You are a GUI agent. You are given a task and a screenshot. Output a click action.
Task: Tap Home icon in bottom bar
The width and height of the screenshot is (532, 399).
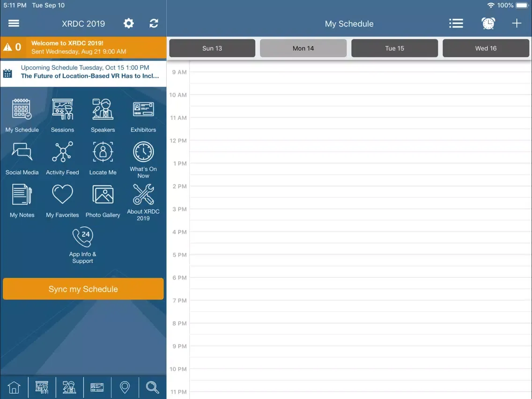(14, 387)
